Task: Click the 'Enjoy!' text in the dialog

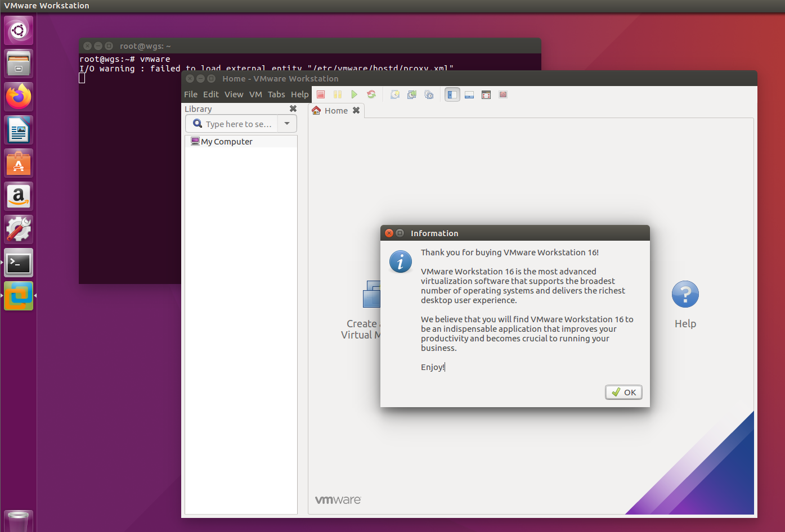Action: click(433, 367)
